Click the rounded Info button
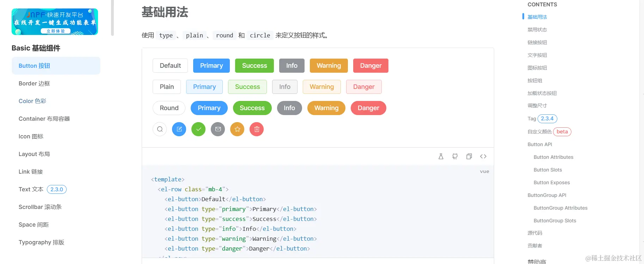This screenshot has width=644, height=264. (289, 108)
